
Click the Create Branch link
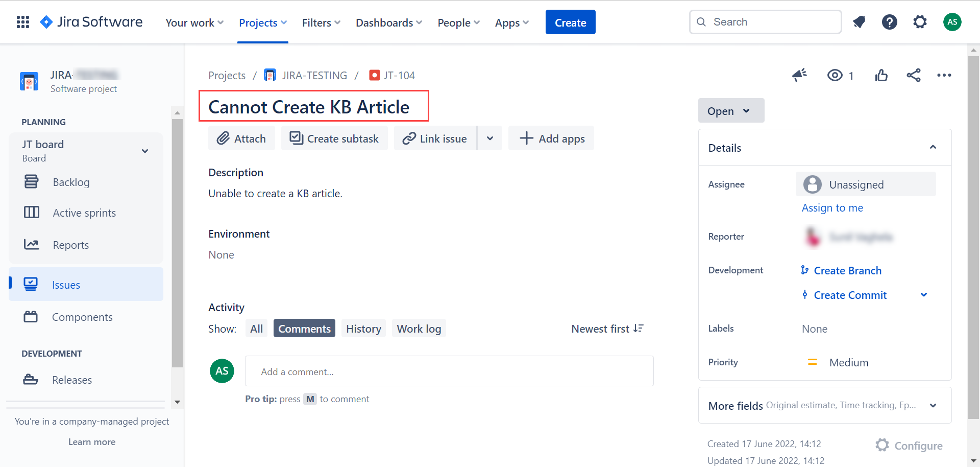coord(847,270)
